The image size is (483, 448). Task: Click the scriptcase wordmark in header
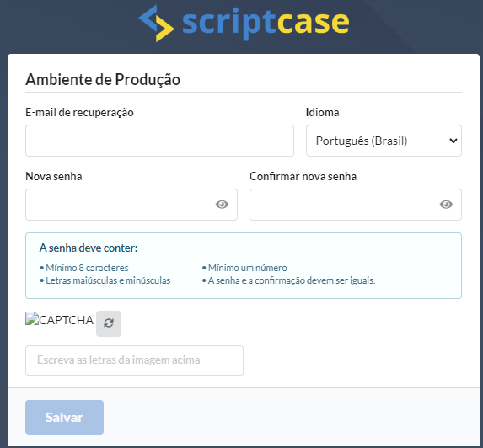(266, 24)
